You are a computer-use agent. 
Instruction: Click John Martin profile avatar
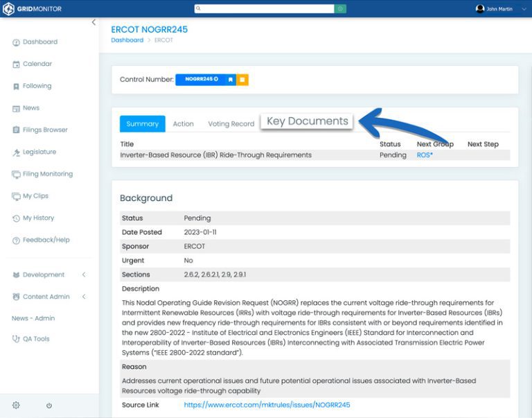[x=480, y=9]
